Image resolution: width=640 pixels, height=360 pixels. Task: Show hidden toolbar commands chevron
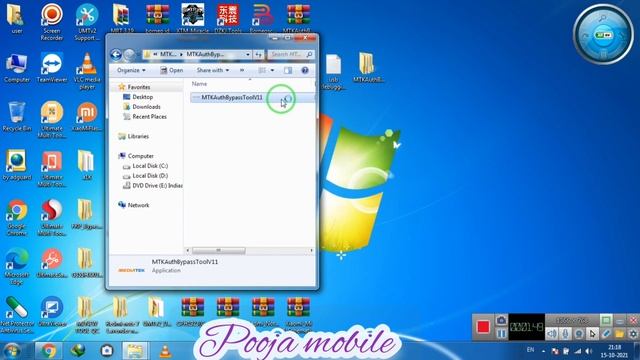pos(242,70)
